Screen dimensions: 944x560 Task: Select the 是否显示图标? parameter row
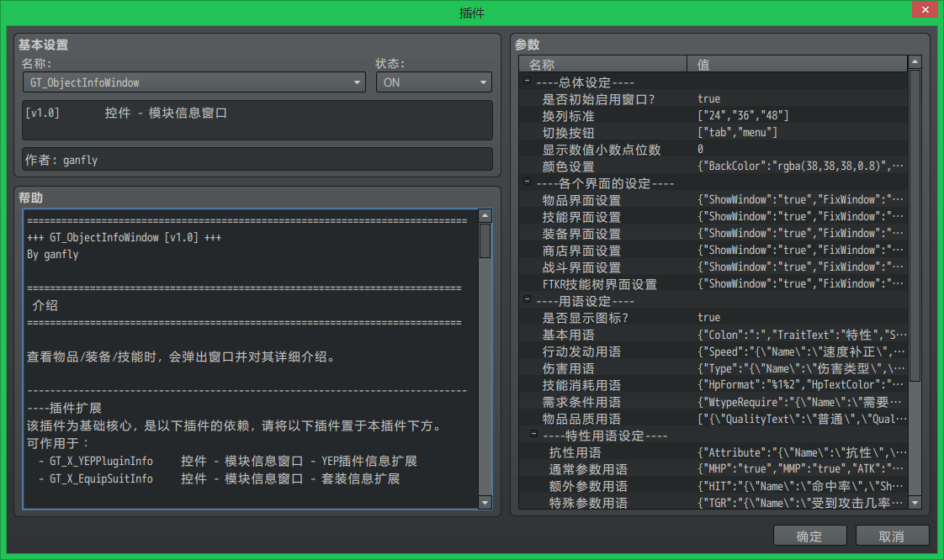713,318
